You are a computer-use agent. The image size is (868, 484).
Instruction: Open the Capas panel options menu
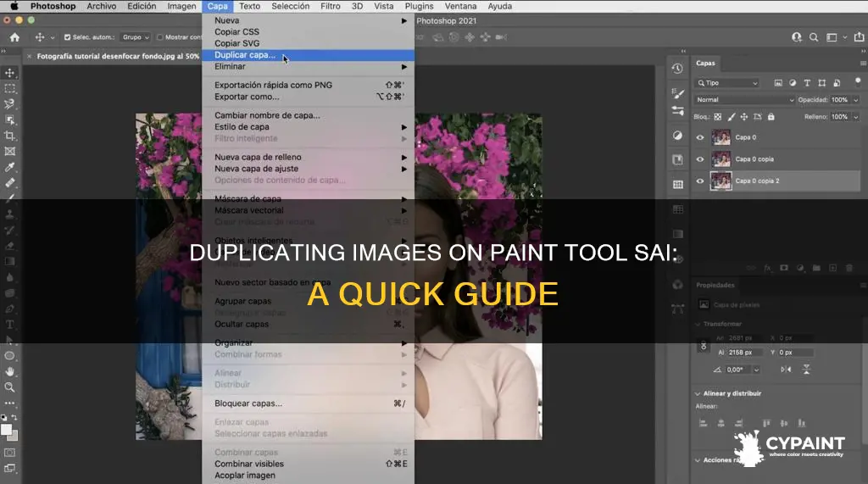(x=862, y=63)
